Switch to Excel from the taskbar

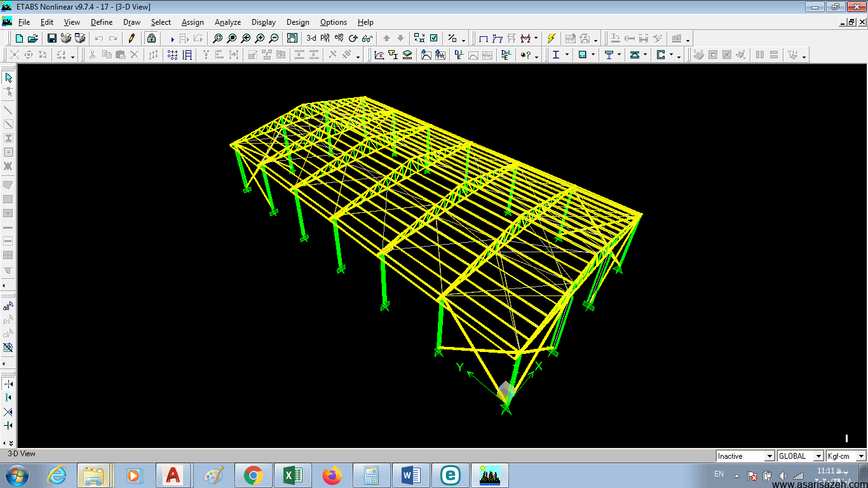pyautogui.click(x=292, y=475)
